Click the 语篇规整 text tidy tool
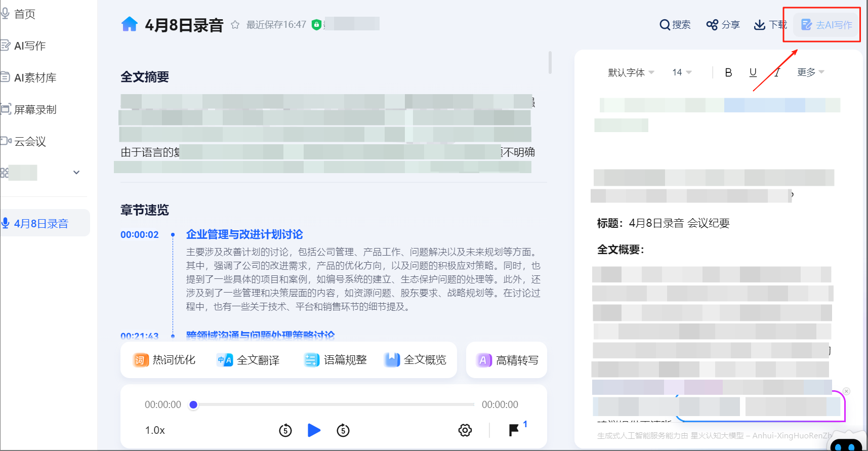Image resolution: width=868 pixels, height=451 pixels. [335, 360]
